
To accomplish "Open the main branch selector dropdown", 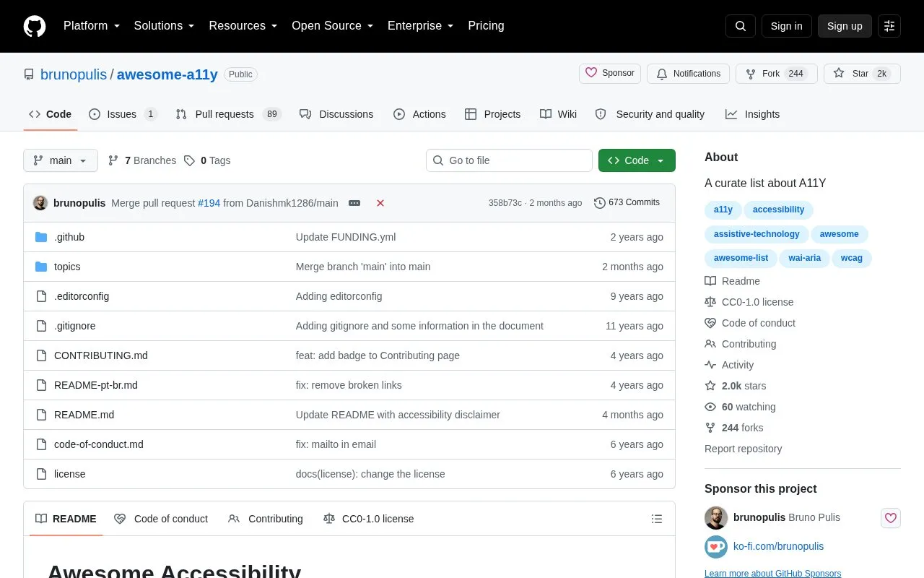I will coord(61,160).
